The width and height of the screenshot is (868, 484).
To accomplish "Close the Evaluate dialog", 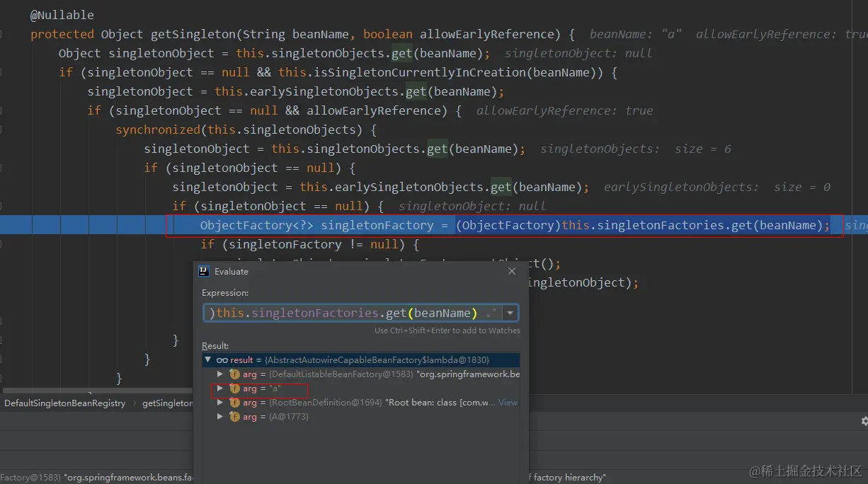I will point(512,271).
